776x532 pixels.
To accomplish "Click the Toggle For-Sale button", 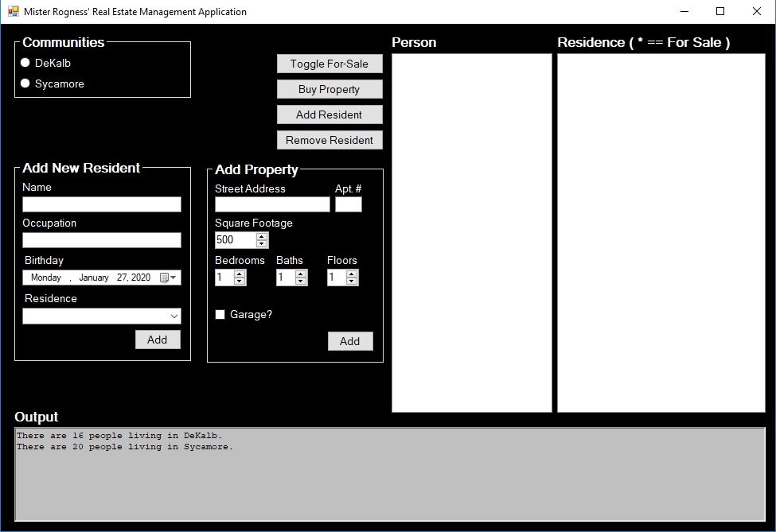I will pyautogui.click(x=330, y=63).
